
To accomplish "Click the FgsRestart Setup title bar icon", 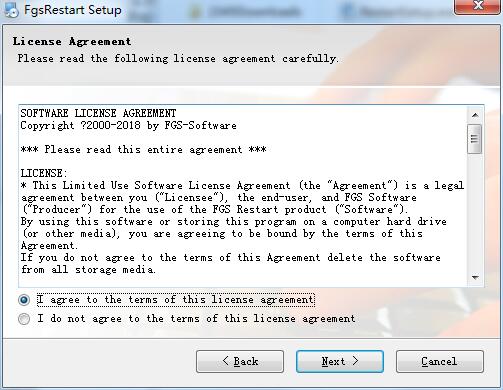I will pyautogui.click(x=10, y=9).
